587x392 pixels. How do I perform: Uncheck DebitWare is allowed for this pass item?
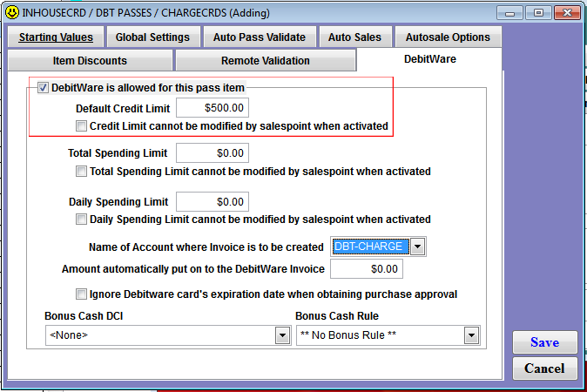pyautogui.click(x=43, y=88)
